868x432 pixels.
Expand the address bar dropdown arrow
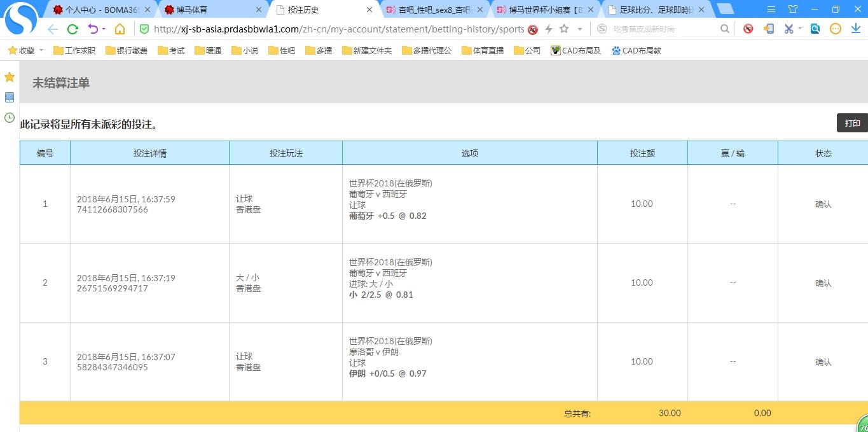579,29
